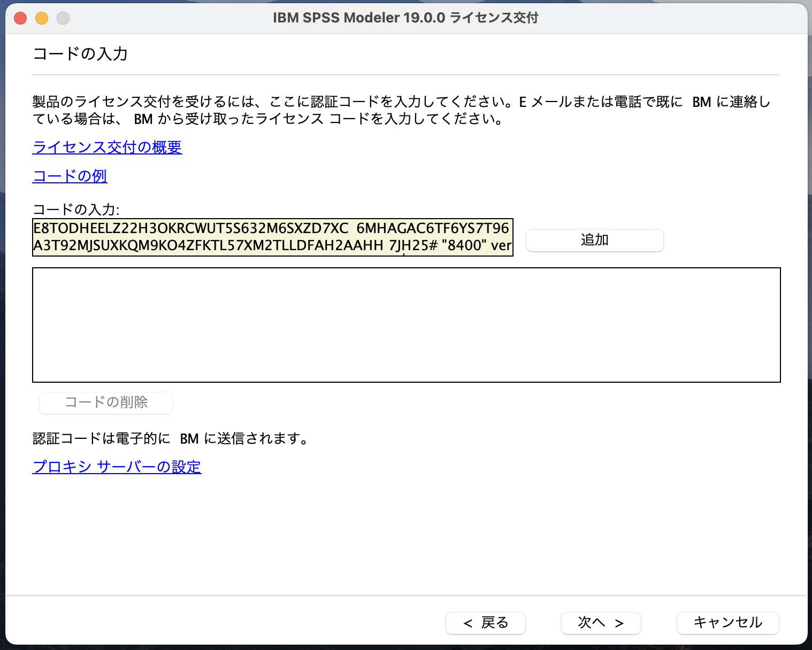Screen dimensions: 812x650
Task: Click the キャンセル button
Action: click(728, 623)
